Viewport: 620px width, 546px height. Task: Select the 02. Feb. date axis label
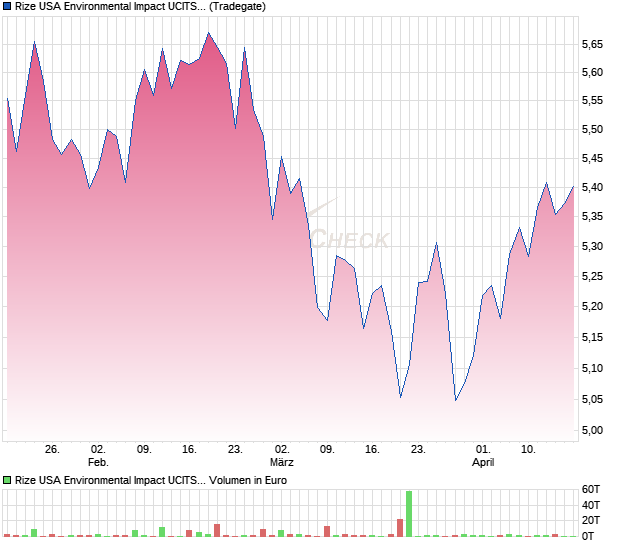(98, 456)
